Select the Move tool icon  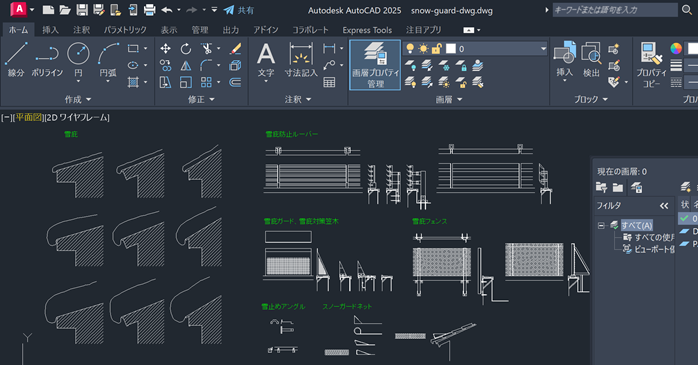pos(166,49)
